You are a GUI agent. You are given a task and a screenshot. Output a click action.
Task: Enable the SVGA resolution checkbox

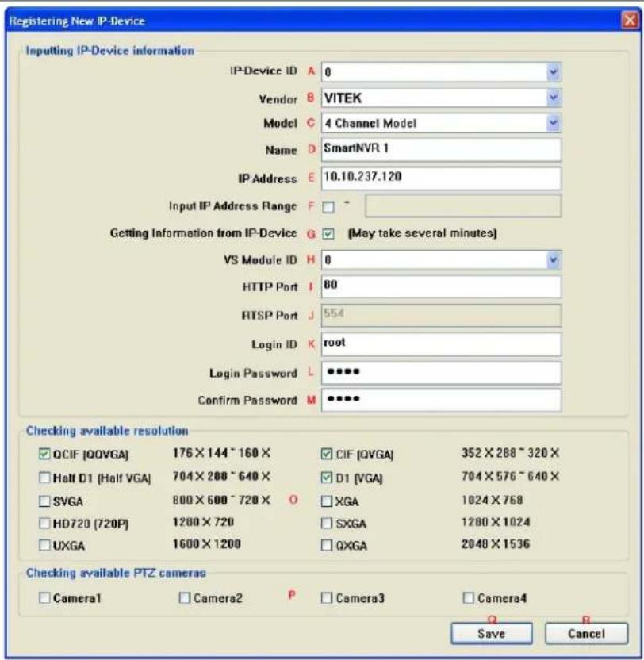[x=44, y=501]
